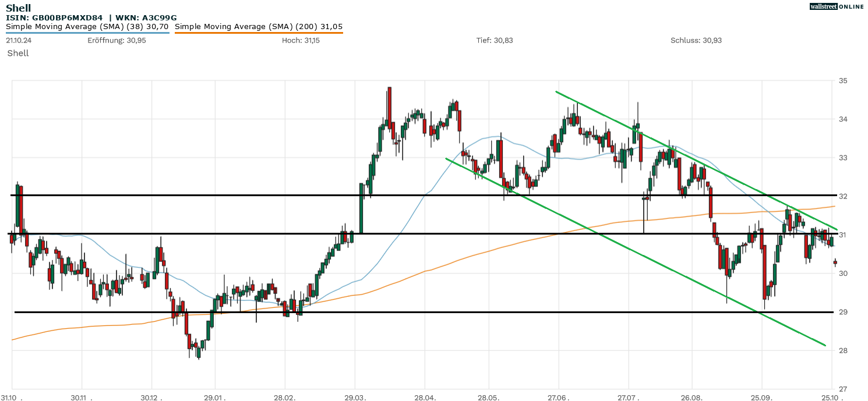The width and height of the screenshot is (868, 401).
Task: Click the 25.09. date axis label
Action: tap(761, 396)
